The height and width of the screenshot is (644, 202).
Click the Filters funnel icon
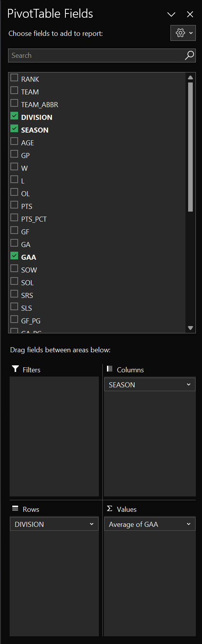click(15, 369)
